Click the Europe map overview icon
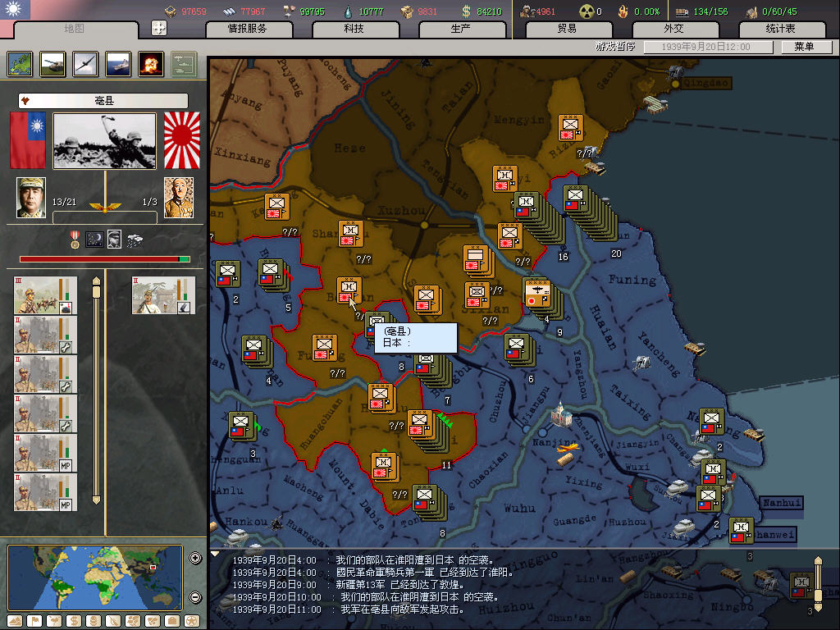Image resolution: width=840 pixels, height=630 pixels. click(21, 64)
